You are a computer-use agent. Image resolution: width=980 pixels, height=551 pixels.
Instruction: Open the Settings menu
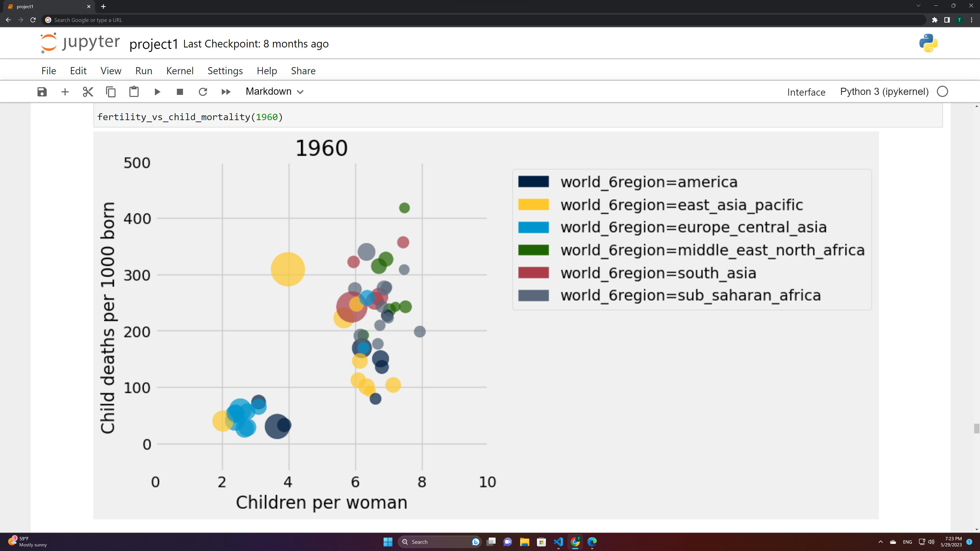[225, 71]
